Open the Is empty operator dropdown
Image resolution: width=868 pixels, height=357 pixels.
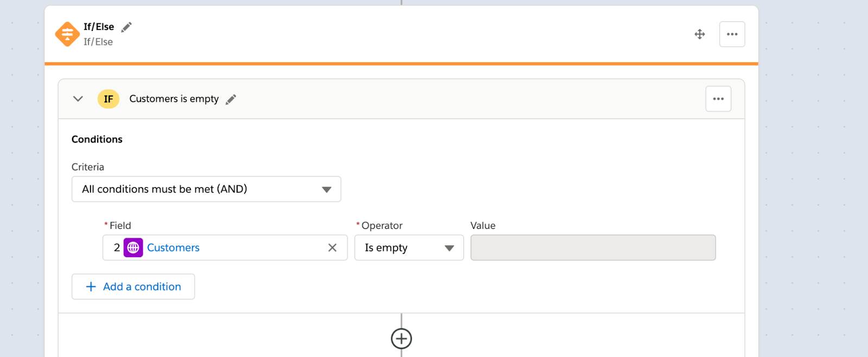[x=409, y=247]
